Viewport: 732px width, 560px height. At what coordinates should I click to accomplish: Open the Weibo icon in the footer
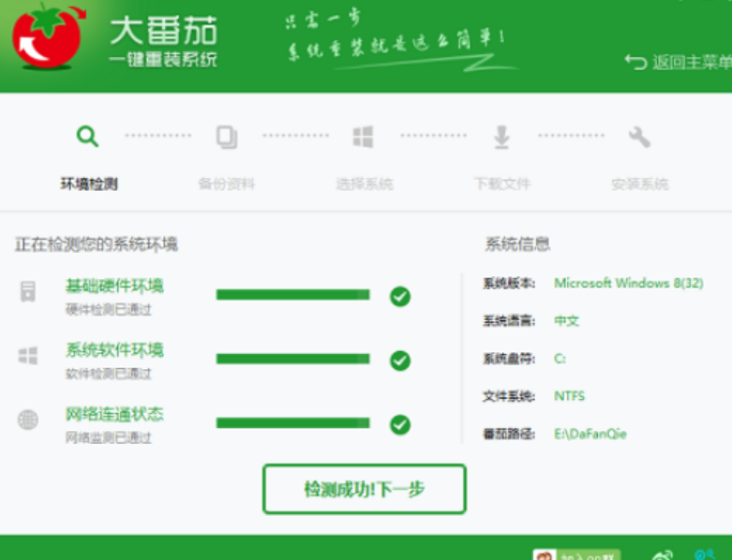click(663, 554)
